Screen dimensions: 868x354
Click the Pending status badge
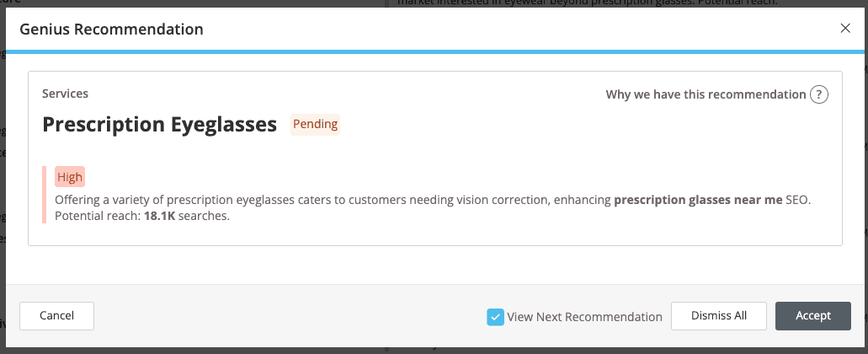315,125
